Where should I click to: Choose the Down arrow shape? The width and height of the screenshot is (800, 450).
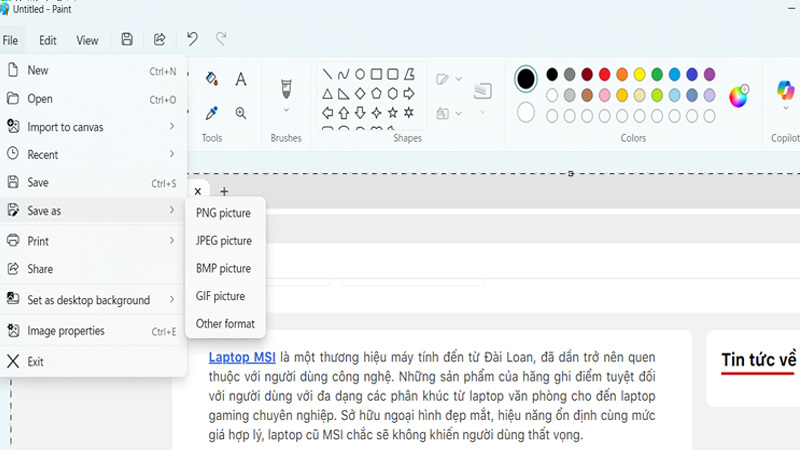point(360,113)
